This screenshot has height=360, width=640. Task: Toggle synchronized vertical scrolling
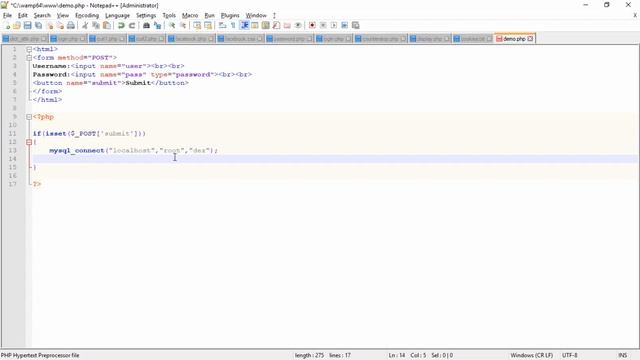coord(197,25)
